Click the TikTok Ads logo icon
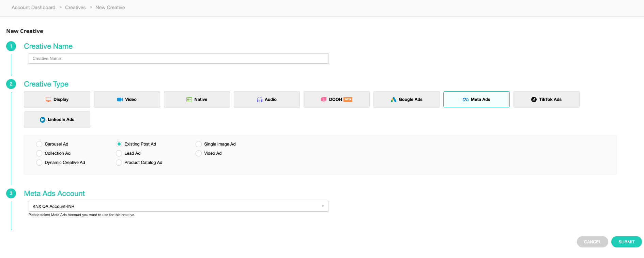644x258 pixels. (534, 100)
